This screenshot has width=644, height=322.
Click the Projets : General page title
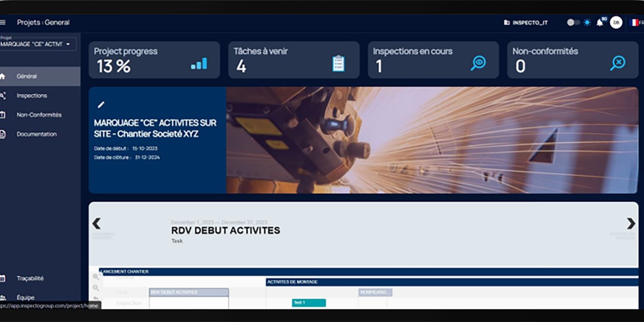[43, 23]
